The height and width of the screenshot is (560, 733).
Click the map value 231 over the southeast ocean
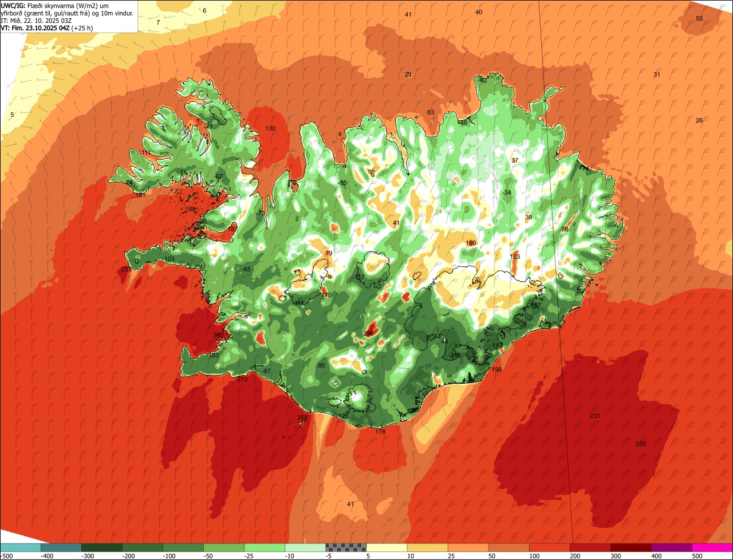(595, 416)
